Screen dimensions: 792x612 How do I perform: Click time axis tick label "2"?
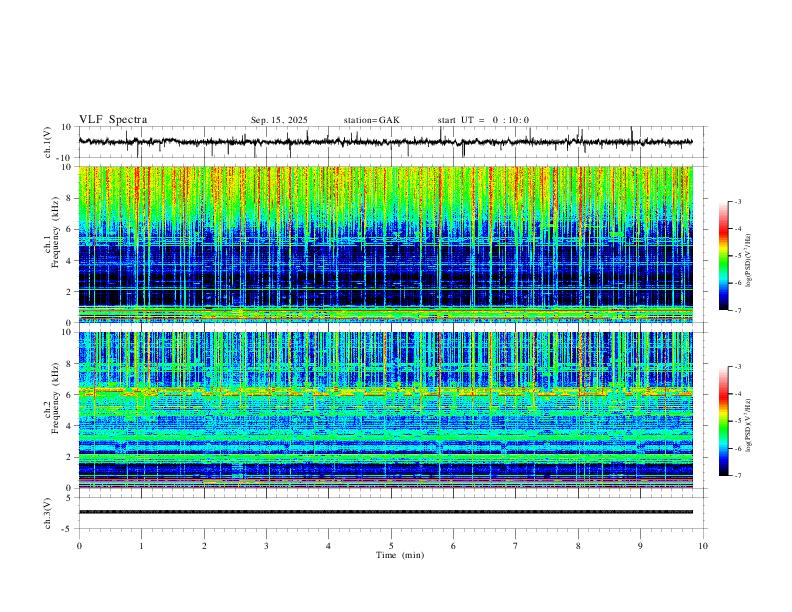(x=204, y=546)
